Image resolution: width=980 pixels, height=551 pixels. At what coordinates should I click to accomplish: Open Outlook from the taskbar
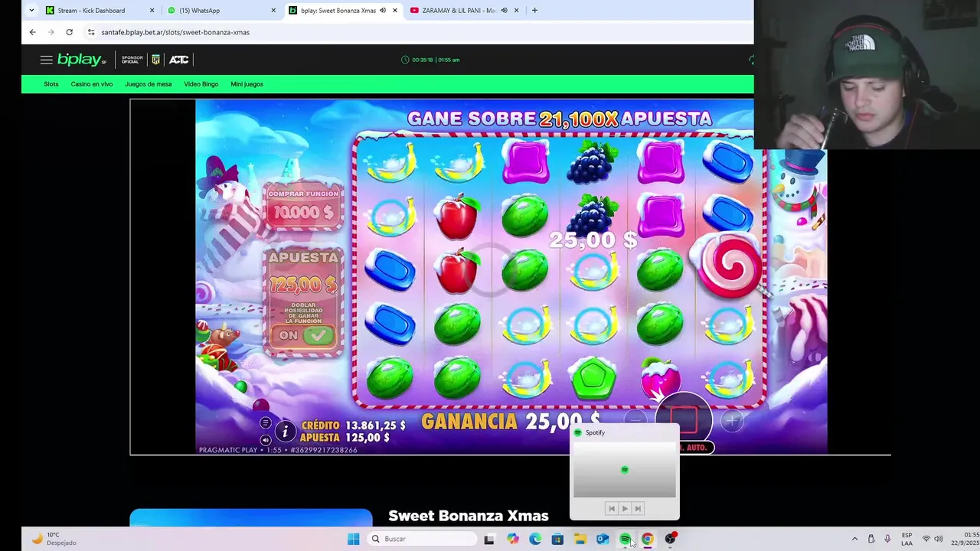coord(603,539)
